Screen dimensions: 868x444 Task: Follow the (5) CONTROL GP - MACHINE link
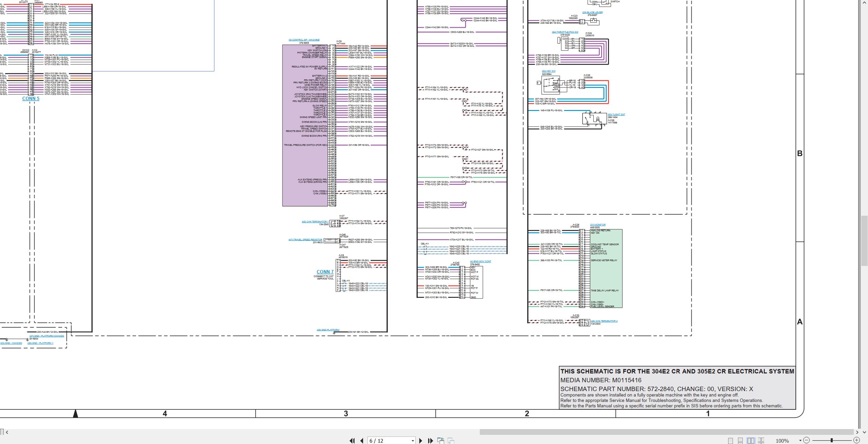[304, 40]
